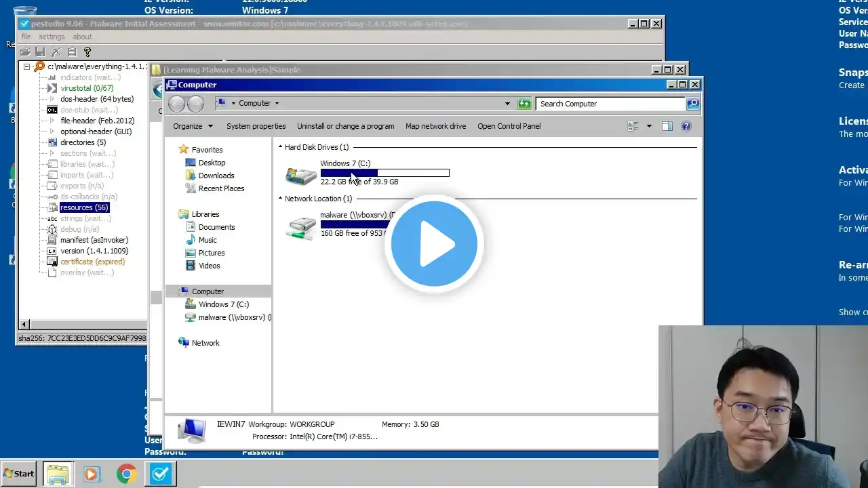Select version (1.4.1.1009) tree item
The image size is (868, 488).
(94, 251)
